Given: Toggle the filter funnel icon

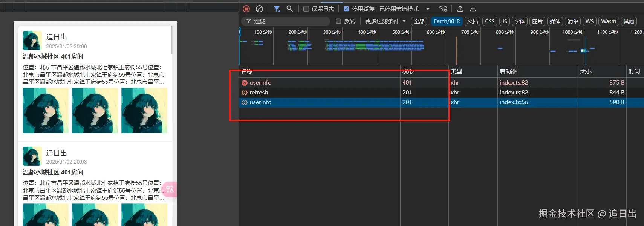Looking at the screenshot, I should [277, 9].
